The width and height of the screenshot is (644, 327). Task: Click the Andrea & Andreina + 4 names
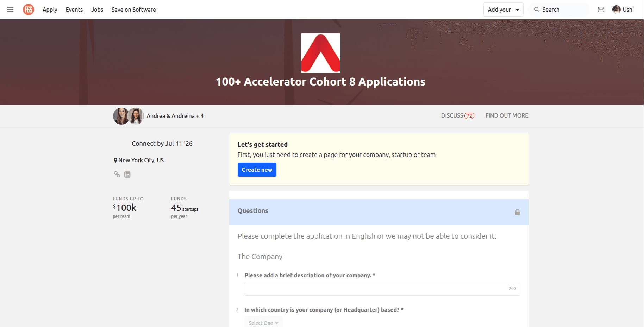click(175, 116)
